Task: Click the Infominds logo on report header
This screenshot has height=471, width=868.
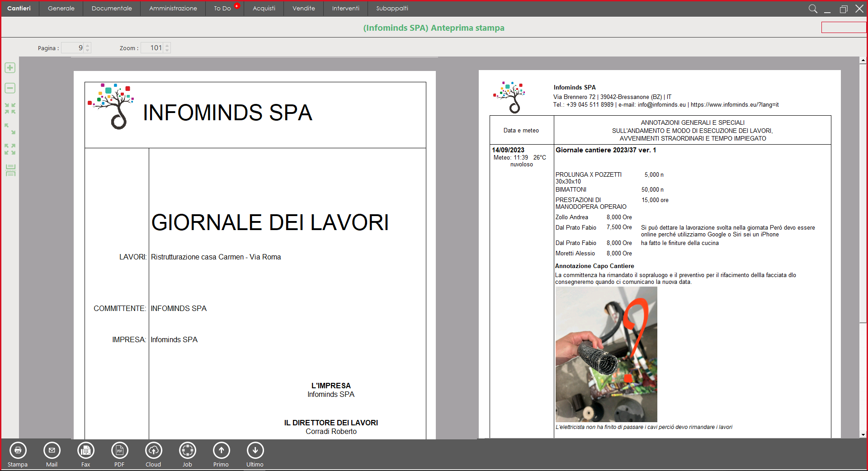Action: 509,97
